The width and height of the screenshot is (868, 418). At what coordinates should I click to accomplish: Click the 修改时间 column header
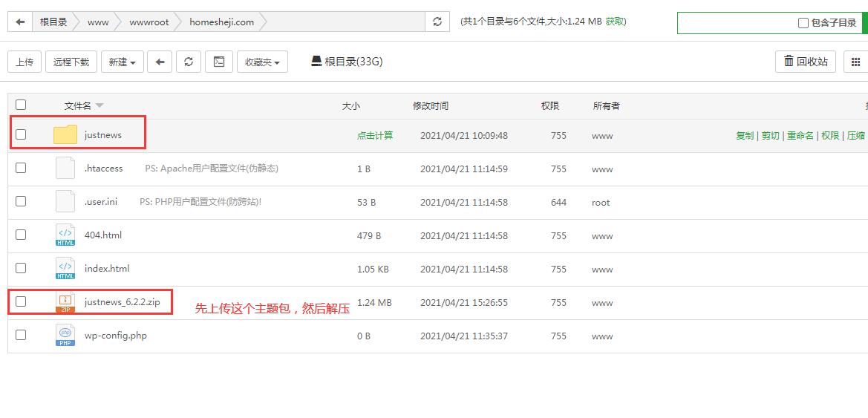431,105
